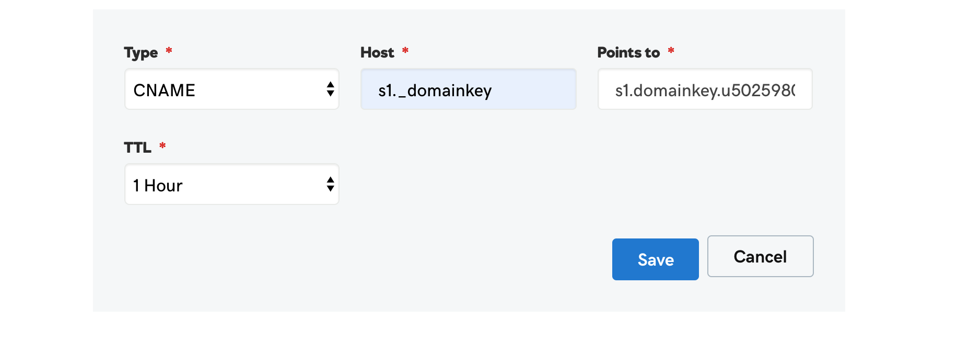Viewport: 980px width, 342px height.
Task: Select the 1 Hour text in TTL box
Action: pos(158,185)
